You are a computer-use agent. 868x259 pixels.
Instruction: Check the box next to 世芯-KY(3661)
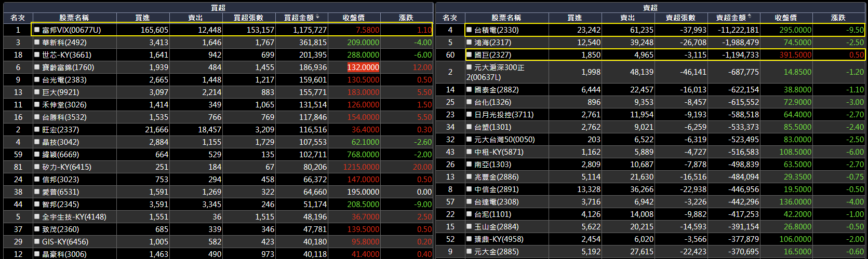click(37, 54)
